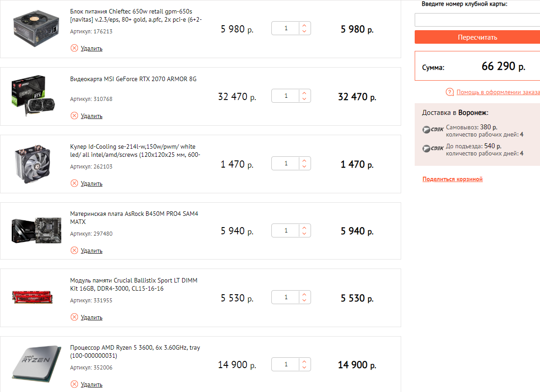
Task: Click the delete icon for Id-Cooling cooler
Action: [x=74, y=183]
